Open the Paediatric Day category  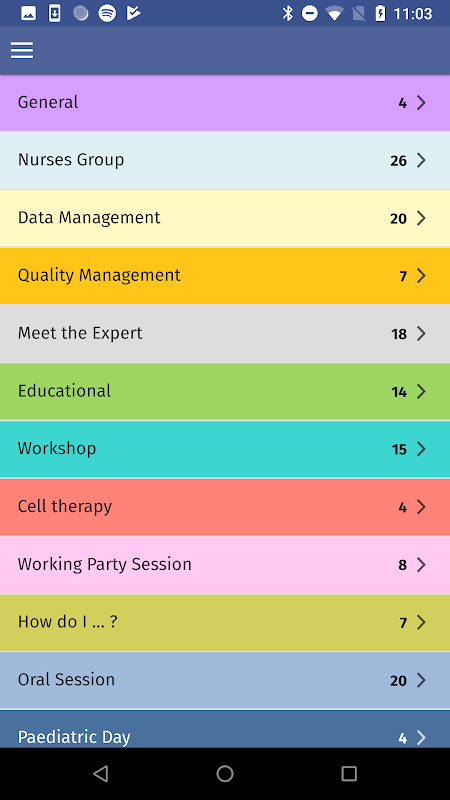pos(225,729)
